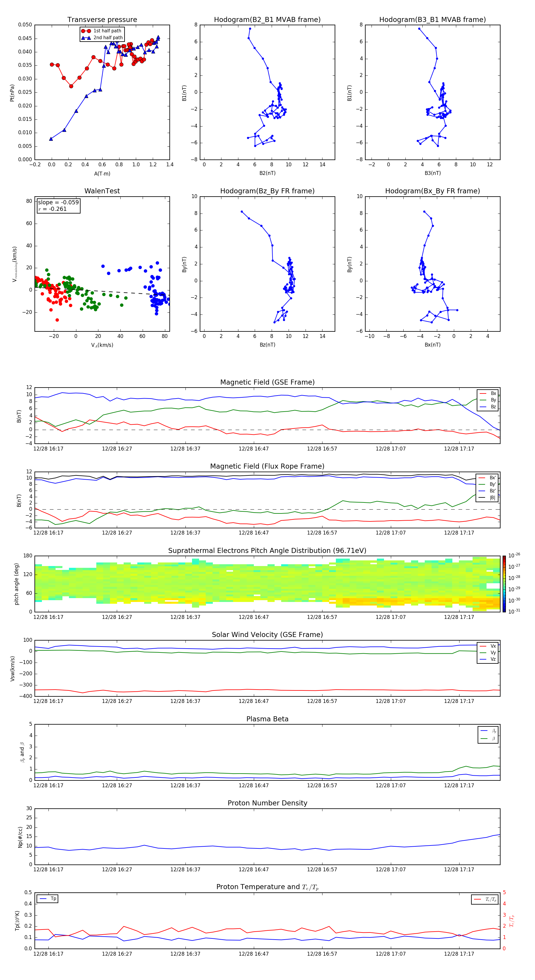Click the "10^-31" colorbar tick label

[x=514, y=611]
